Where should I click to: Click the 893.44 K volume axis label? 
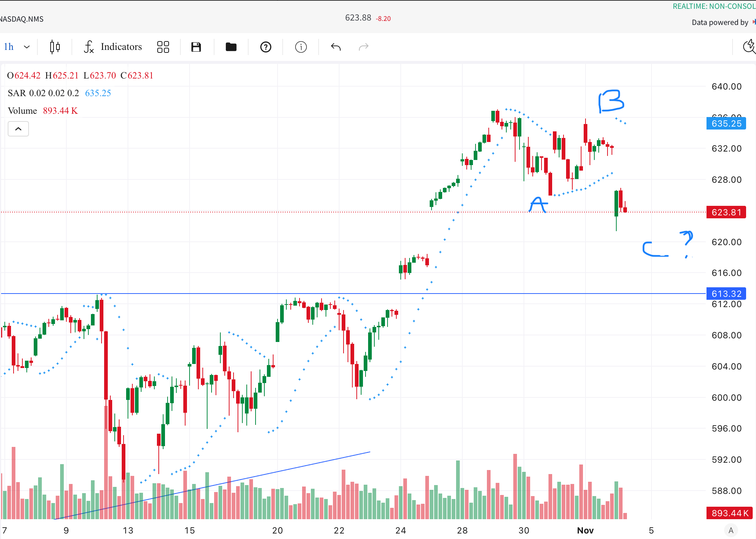pyautogui.click(x=729, y=513)
